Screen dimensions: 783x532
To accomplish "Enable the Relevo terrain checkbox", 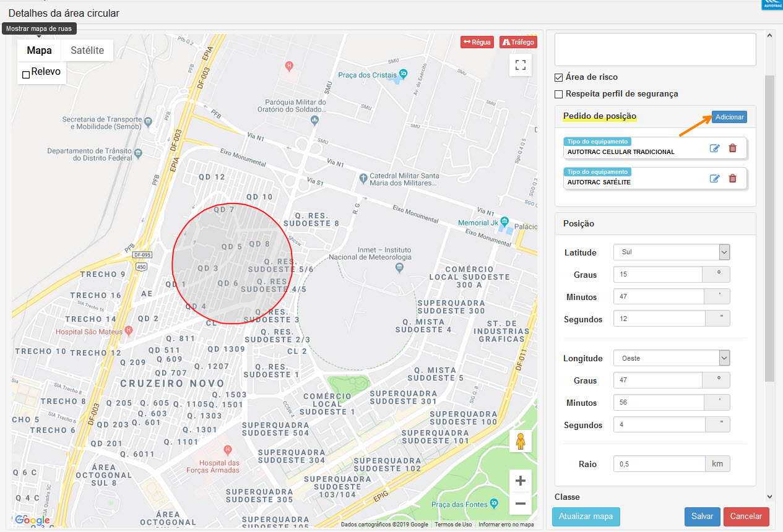I will tap(26, 75).
